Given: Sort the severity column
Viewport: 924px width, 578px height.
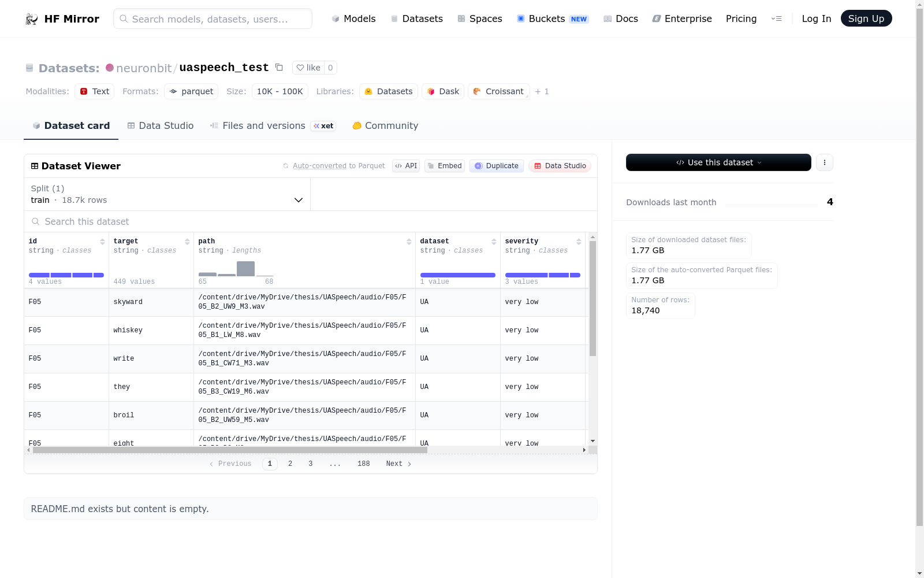Looking at the screenshot, I should tap(579, 242).
